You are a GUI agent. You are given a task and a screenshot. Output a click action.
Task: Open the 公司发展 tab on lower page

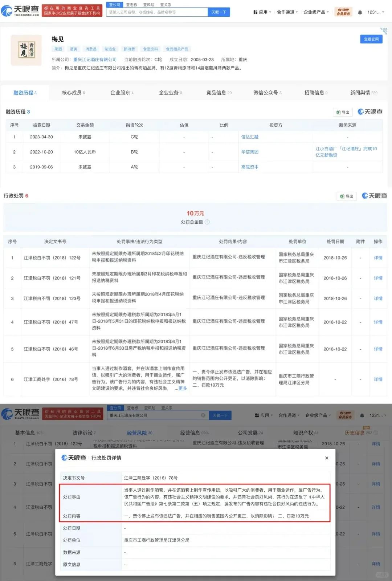pos(250,433)
